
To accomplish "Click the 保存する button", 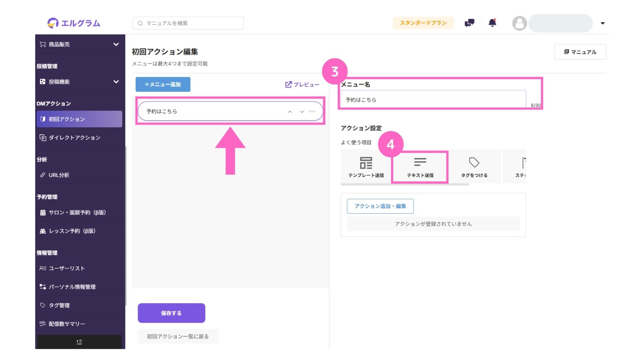I will click(x=171, y=313).
